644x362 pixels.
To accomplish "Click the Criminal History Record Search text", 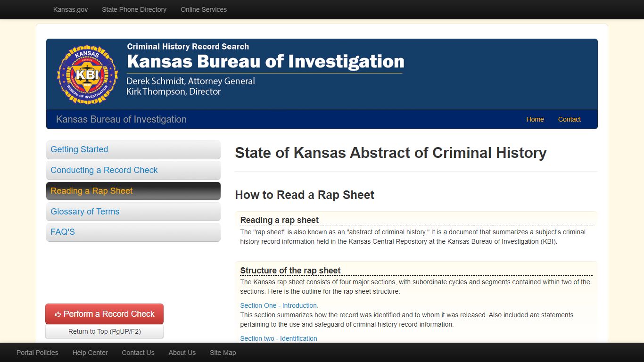I will pos(188,47).
